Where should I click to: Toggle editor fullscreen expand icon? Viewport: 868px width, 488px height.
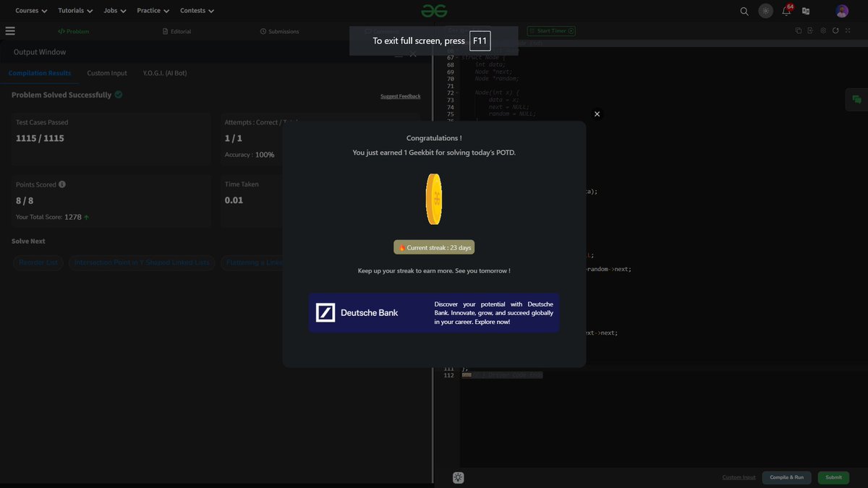[x=848, y=31]
